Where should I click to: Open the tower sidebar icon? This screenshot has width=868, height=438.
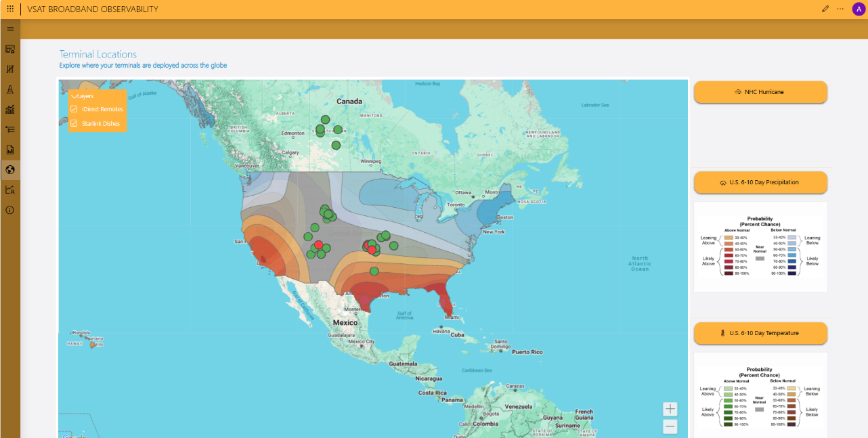click(x=10, y=89)
